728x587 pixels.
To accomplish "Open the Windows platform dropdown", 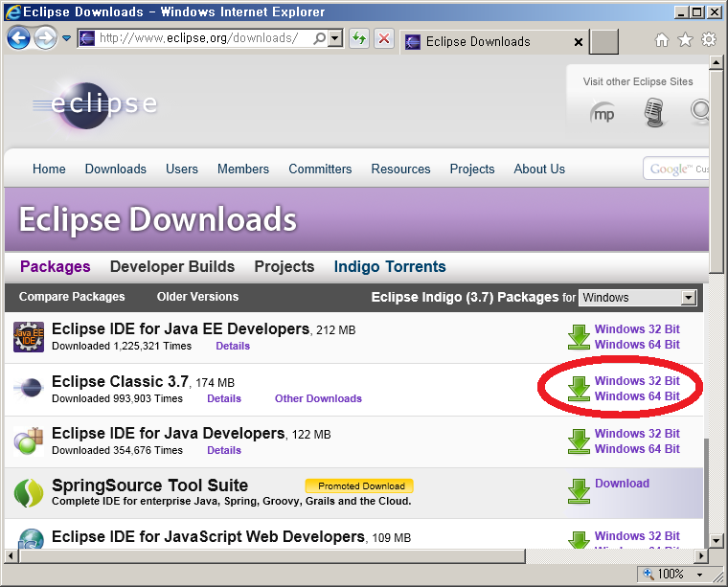I will click(x=638, y=298).
